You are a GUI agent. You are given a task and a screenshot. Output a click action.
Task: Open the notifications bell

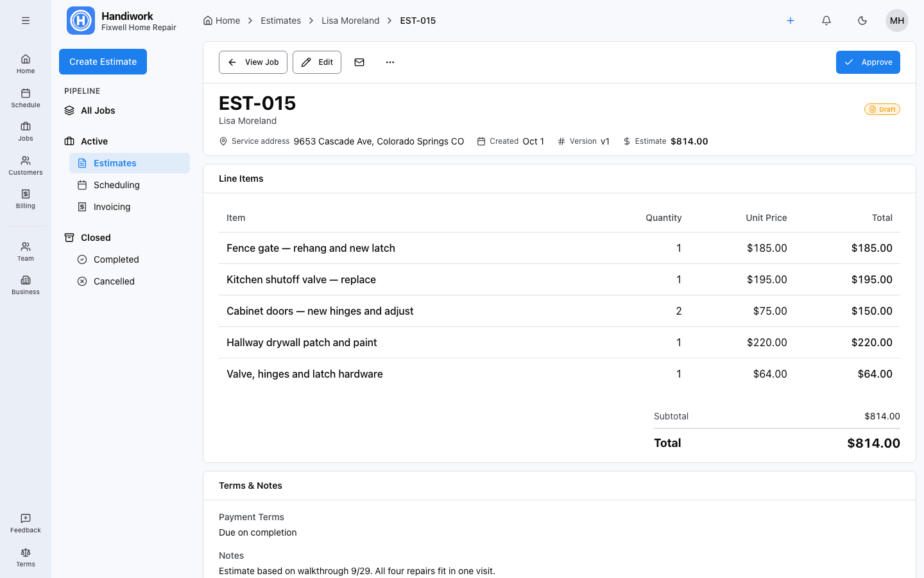coord(826,21)
